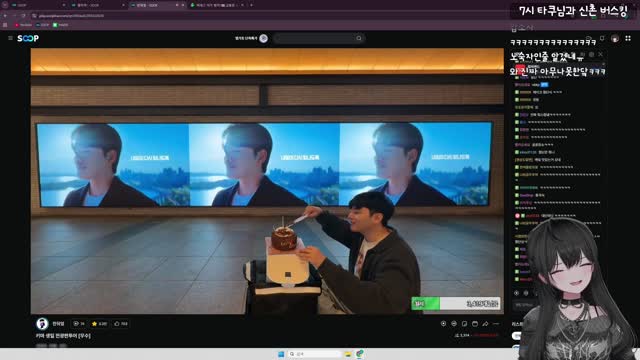Click the SOOP logo
The width and height of the screenshot is (640, 360).
(x=28, y=38)
